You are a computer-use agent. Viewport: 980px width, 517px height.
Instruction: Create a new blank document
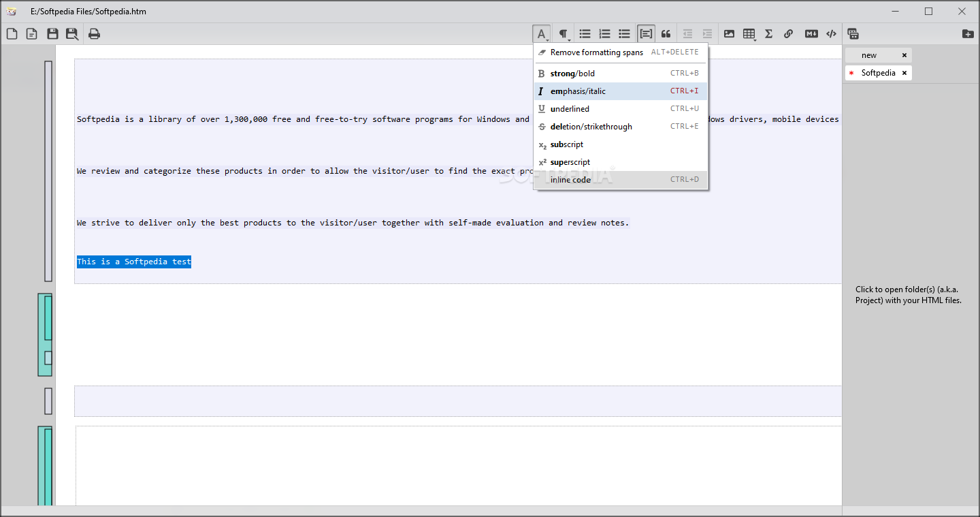tap(12, 33)
